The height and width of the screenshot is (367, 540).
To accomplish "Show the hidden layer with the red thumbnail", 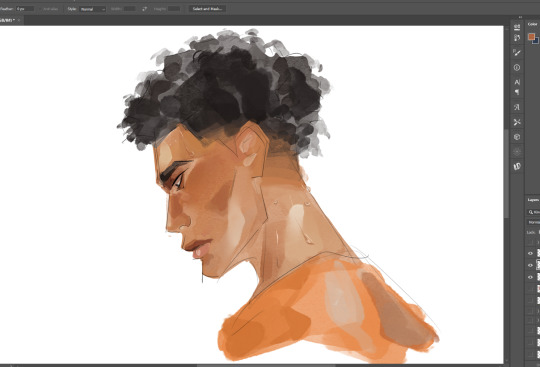I will [x=530, y=289].
